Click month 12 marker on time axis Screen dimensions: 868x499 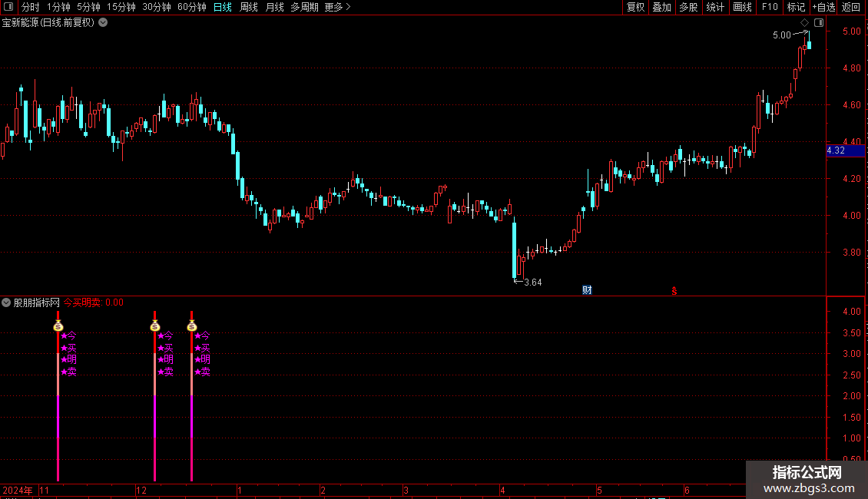tap(141, 490)
